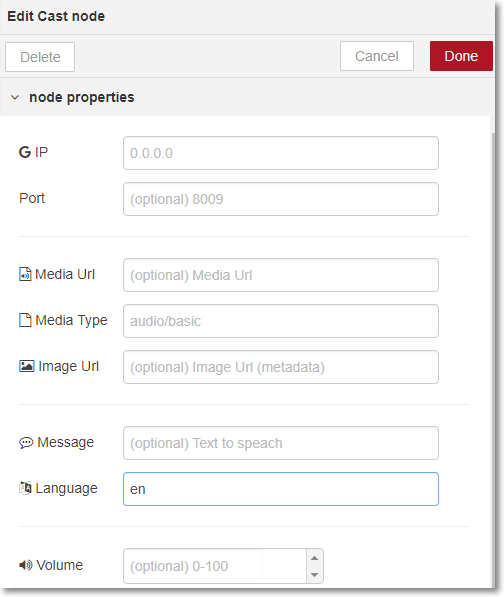
Task: Click the Media Url label text
Action: [65, 274]
